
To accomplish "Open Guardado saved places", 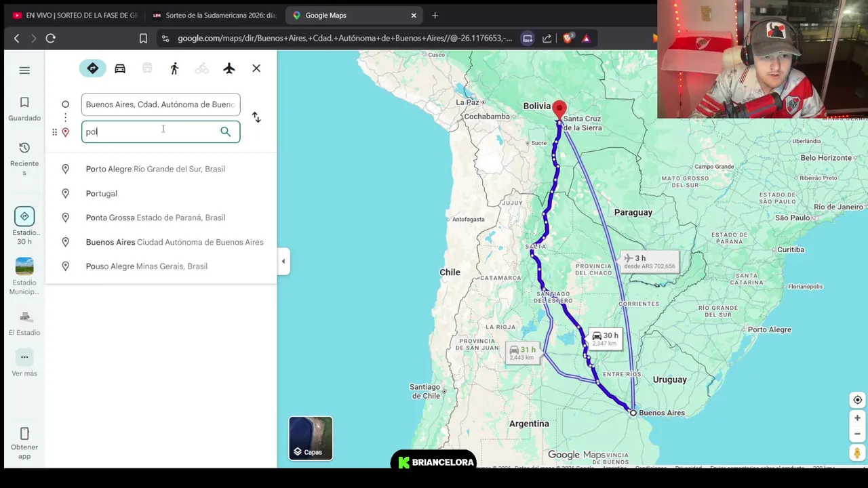I will tap(24, 108).
